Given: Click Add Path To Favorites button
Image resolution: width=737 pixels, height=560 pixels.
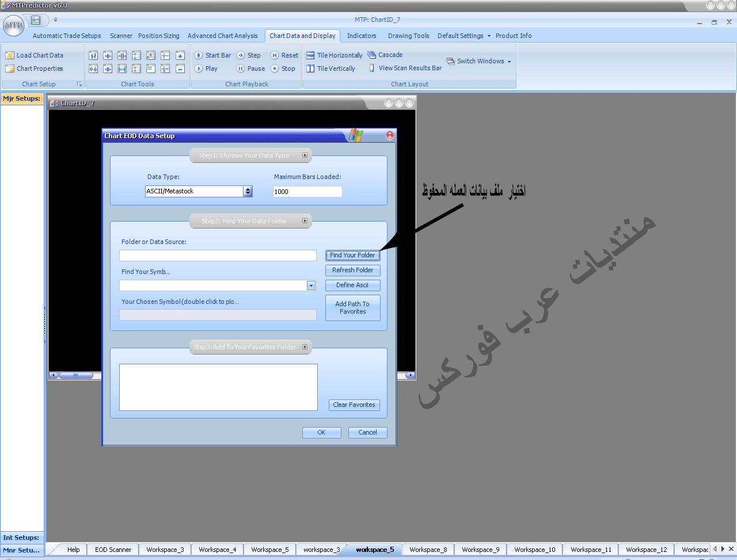Looking at the screenshot, I should click(x=352, y=308).
